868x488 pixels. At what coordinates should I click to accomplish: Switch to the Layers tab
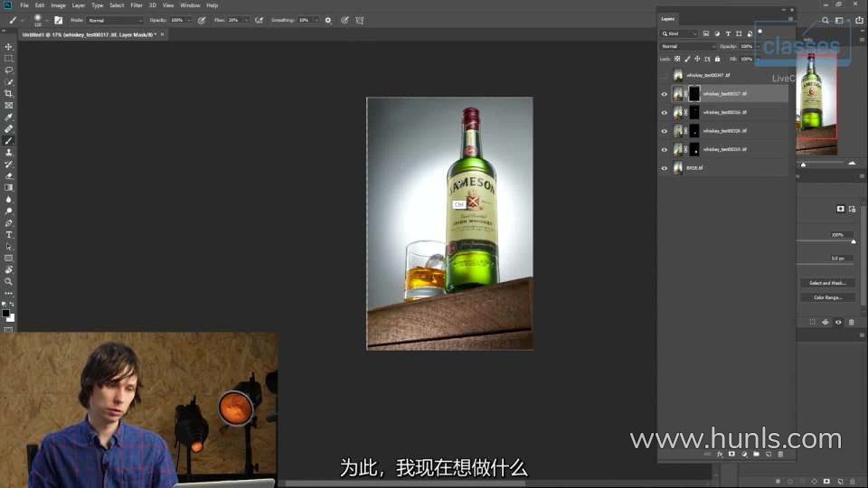click(x=667, y=19)
